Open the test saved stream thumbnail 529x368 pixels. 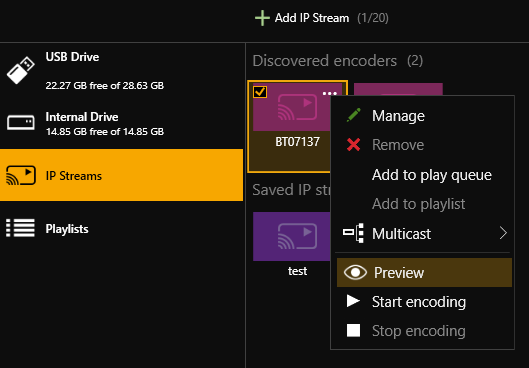tap(292, 236)
